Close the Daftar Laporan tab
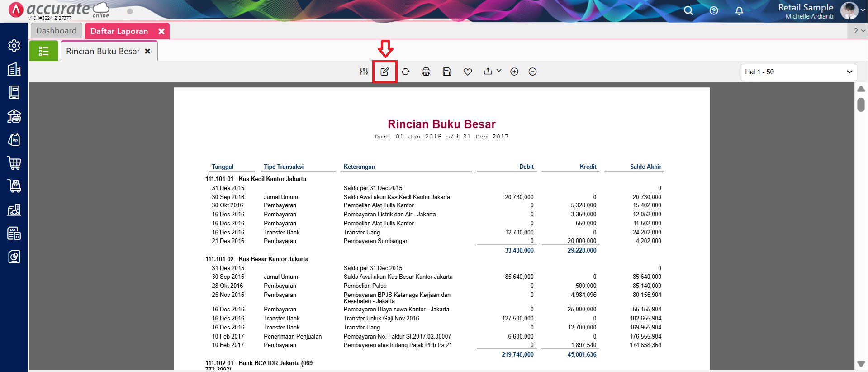 (161, 31)
